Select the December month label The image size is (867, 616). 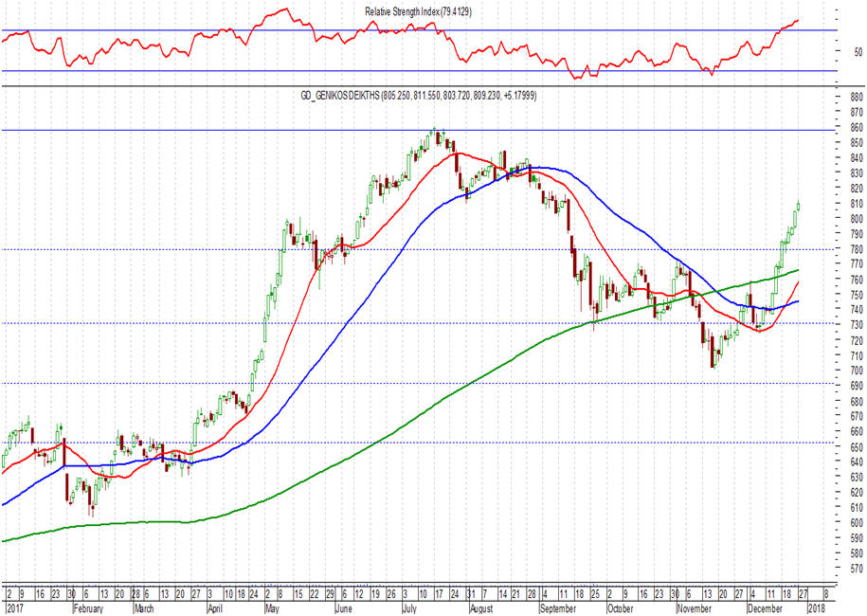coord(765,608)
